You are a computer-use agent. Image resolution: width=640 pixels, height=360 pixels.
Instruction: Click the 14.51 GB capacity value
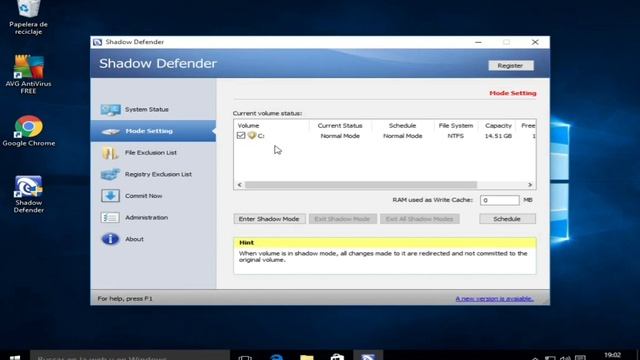pyautogui.click(x=498, y=136)
